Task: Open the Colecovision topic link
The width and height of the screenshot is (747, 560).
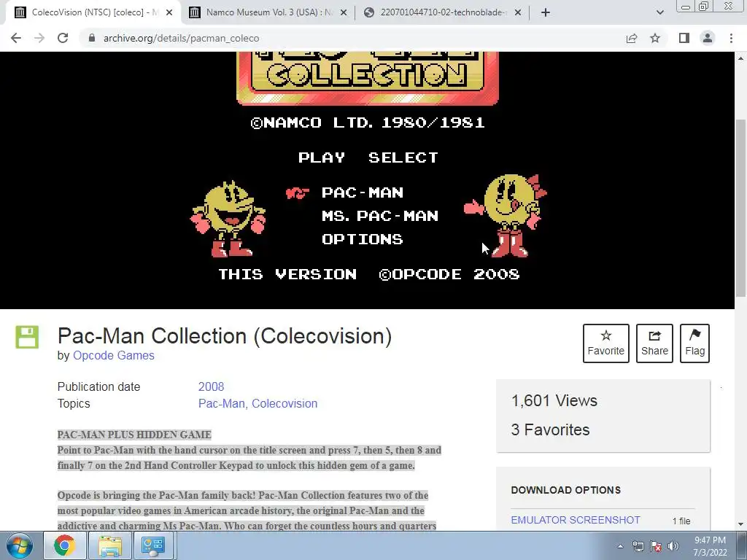Action: pos(285,403)
